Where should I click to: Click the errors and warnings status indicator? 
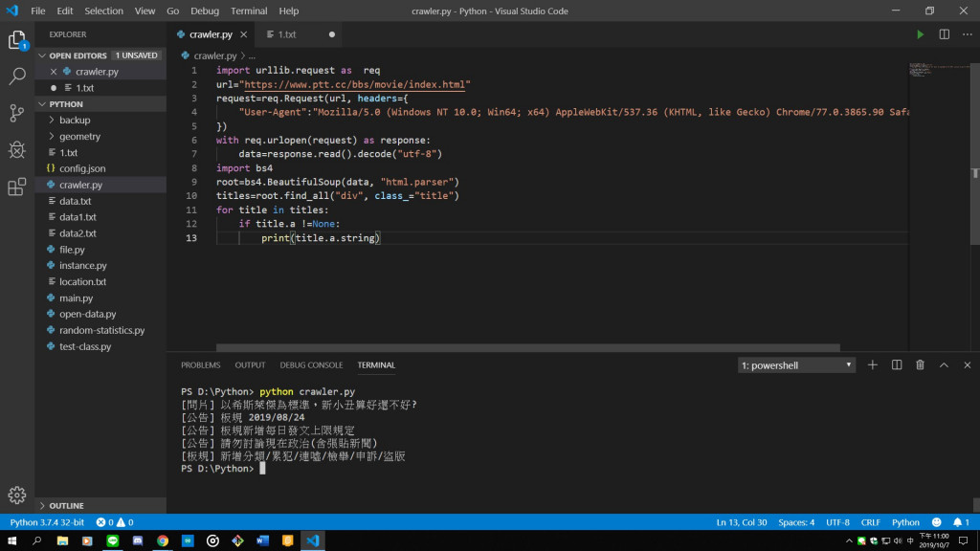click(x=115, y=522)
